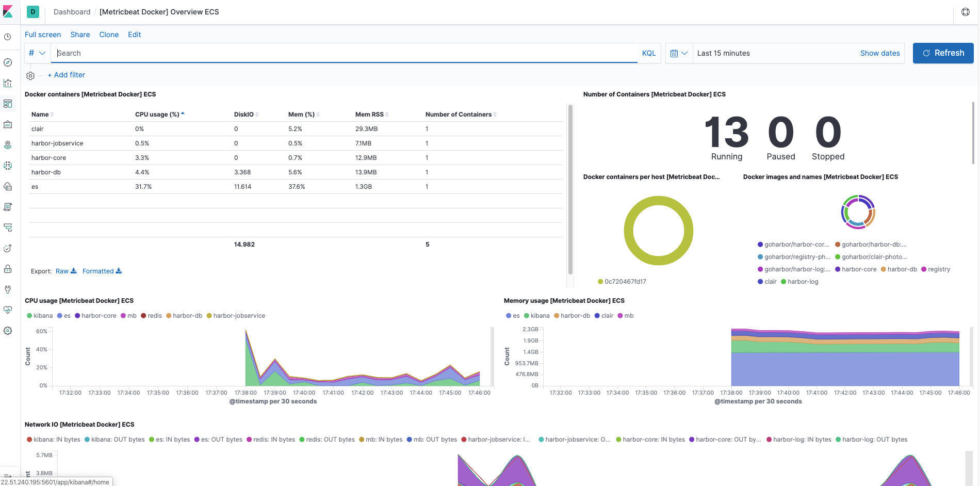Click the Refresh button
The image size is (980, 486).
click(x=943, y=53)
